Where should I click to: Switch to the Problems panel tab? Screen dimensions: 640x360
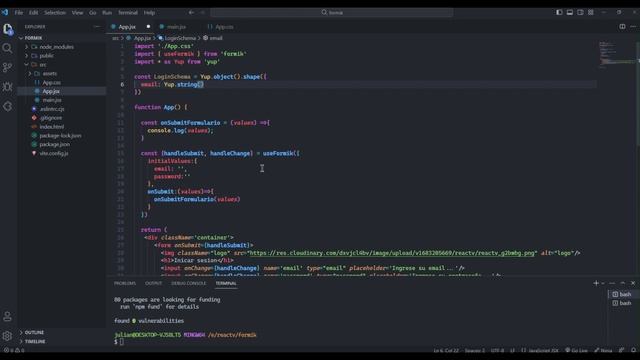pos(124,283)
